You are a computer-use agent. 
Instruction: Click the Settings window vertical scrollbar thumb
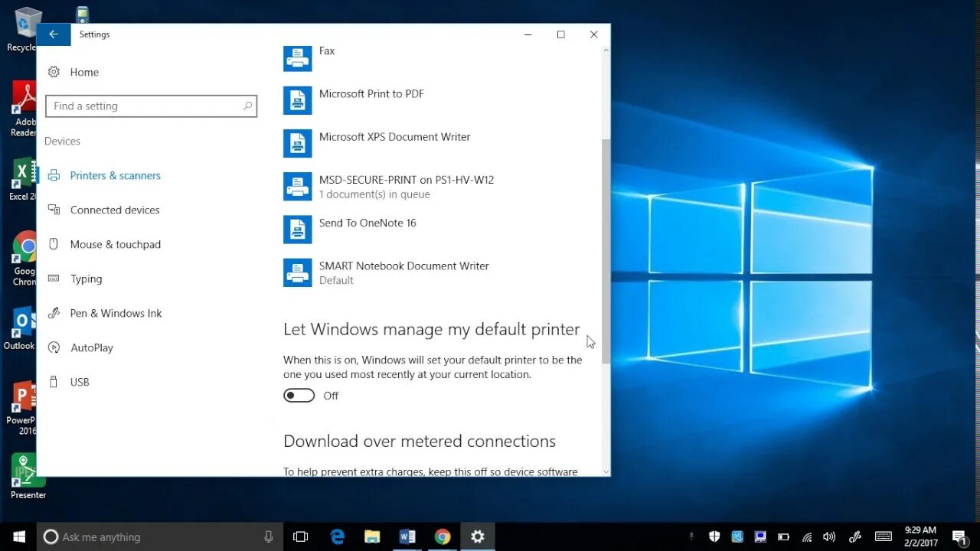606,251
